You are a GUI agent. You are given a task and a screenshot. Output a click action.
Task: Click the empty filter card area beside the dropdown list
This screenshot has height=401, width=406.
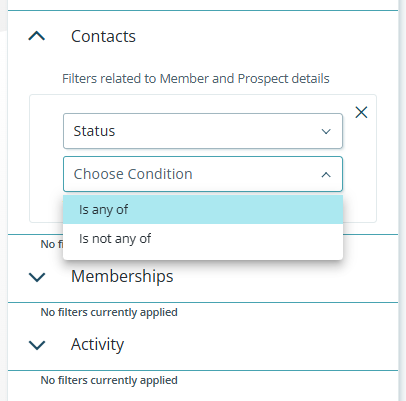(360, 207)
